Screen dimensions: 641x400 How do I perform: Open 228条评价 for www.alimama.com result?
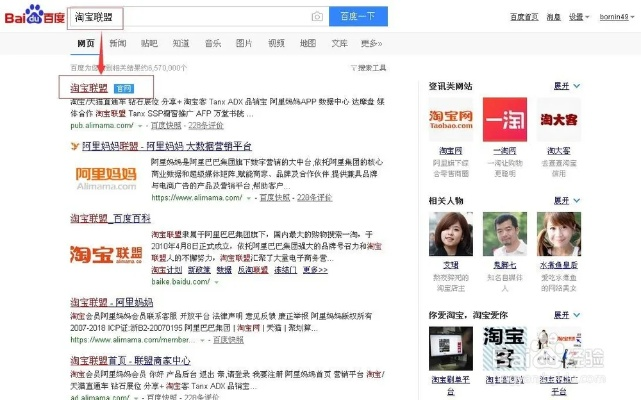[314, 198]
